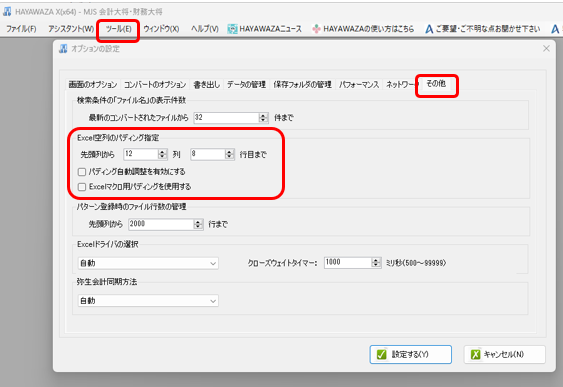Open HAYAWAZAニュース link
563x387 pixels.
coord(270,29)
